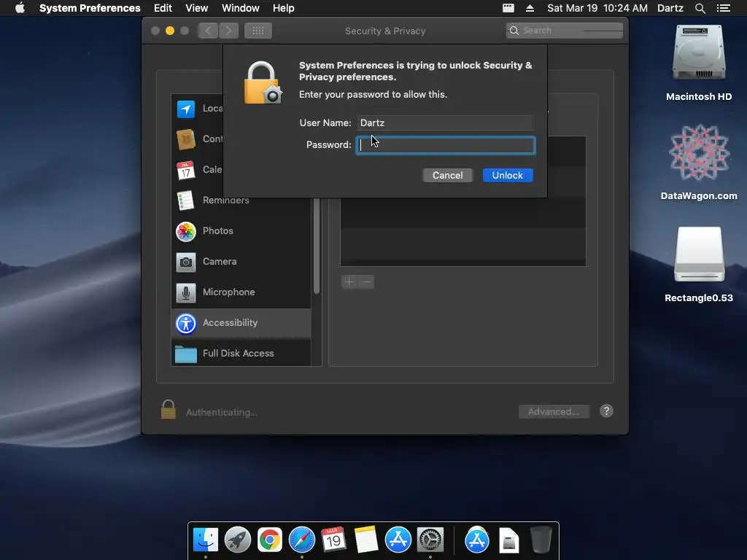Select Camera in the privacy list
This screenshot has width=747, height=560.
click(x=241, y=262)
